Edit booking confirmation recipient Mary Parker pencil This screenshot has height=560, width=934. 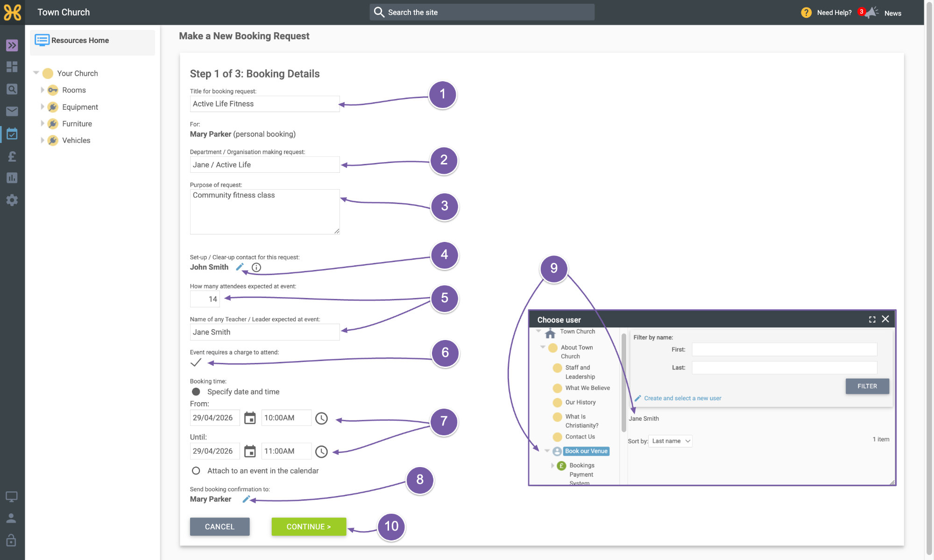(x=246, y=499)
